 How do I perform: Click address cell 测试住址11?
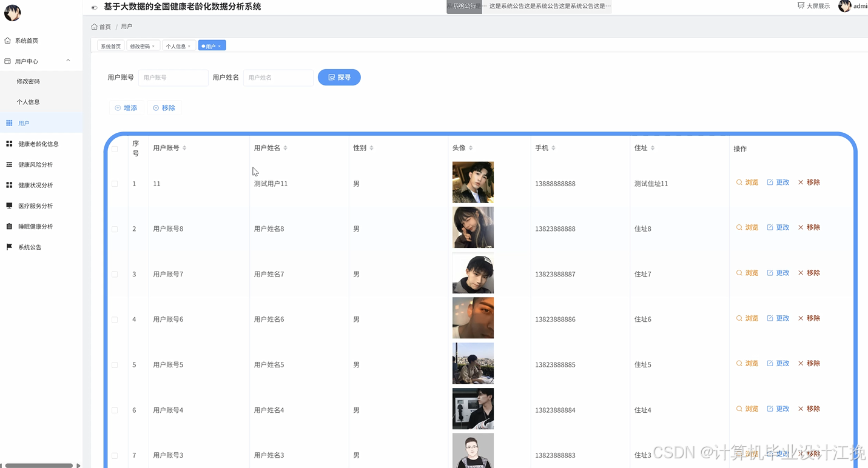pos(651,184)
